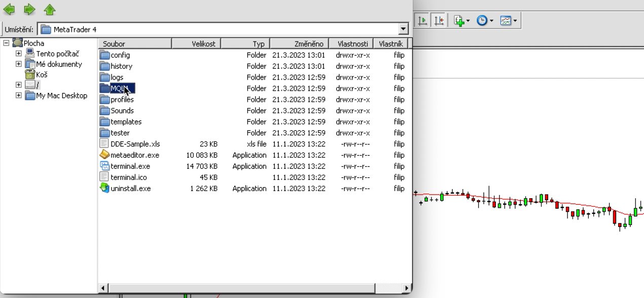
Task: Expand My Mac Desktop tree node
Action: [19, 95]
